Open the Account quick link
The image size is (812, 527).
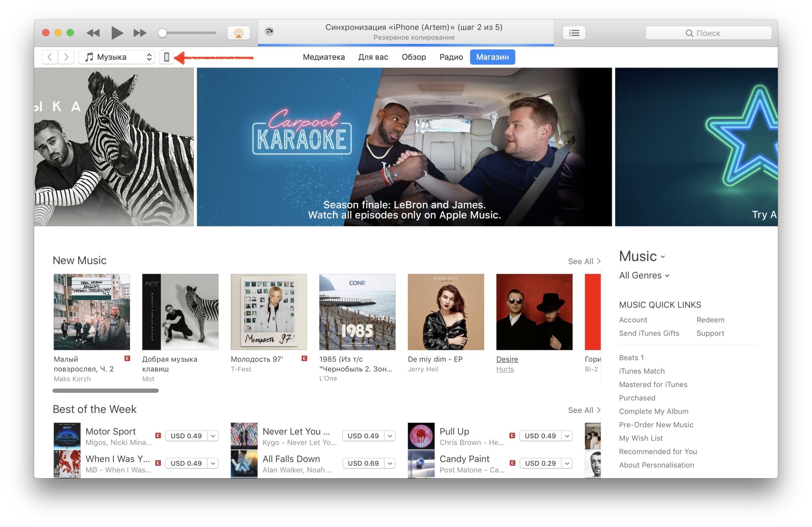click(x=633, y=320)
